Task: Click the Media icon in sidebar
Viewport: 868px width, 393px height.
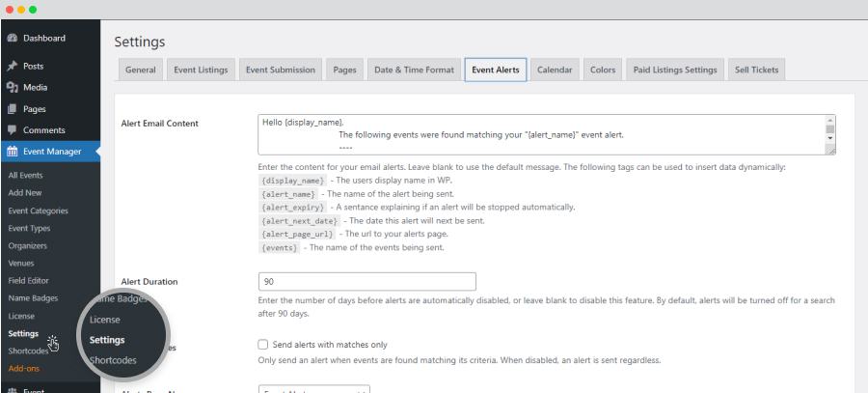Action: (x=12, y=88)
